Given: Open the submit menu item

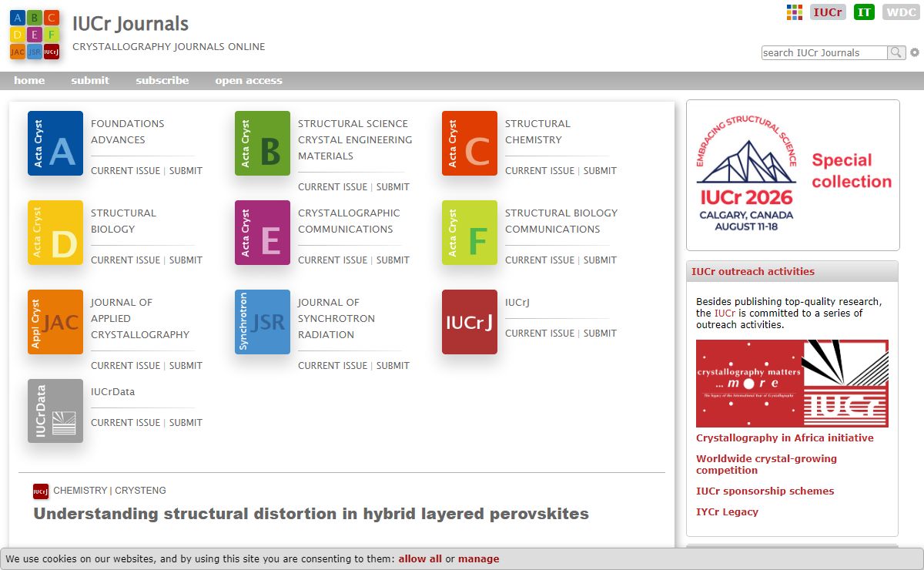Looking at the screenshot, I should click(x=90, y=80).
